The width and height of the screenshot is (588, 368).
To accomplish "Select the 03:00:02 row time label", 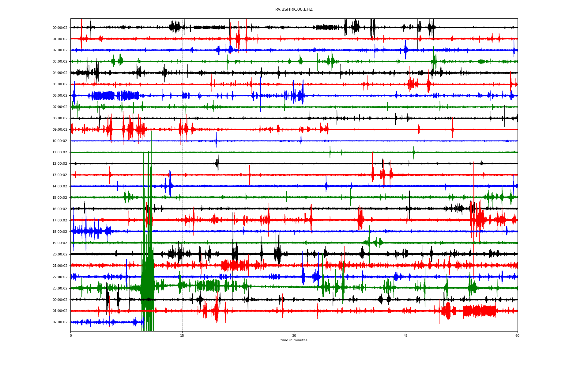I will pos(60,62).
